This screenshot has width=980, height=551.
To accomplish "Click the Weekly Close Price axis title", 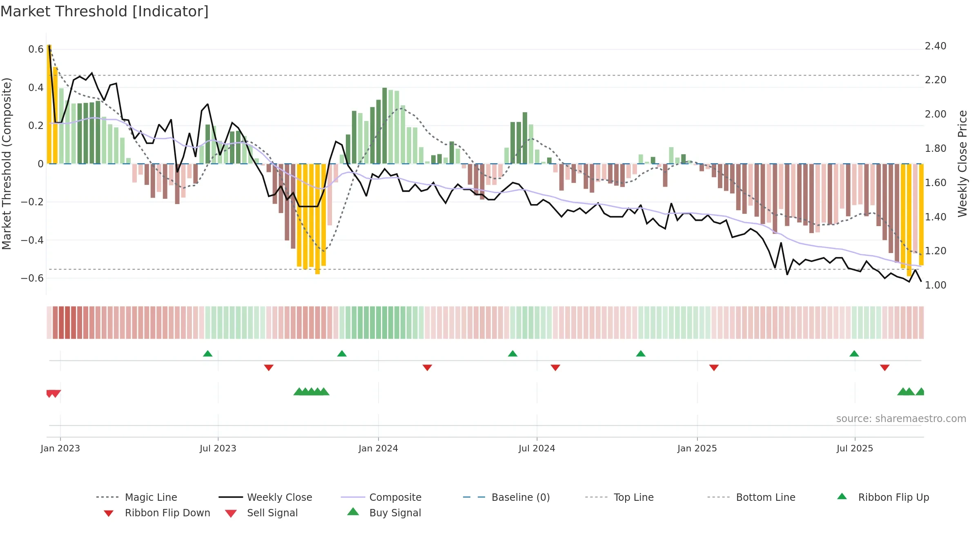I will click(x=962, y=164).
